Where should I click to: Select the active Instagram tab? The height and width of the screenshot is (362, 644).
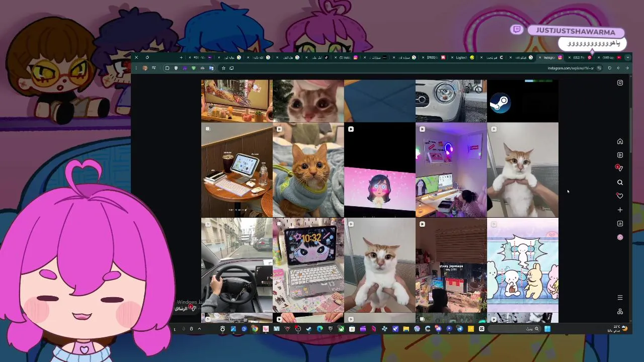(550, 57)
